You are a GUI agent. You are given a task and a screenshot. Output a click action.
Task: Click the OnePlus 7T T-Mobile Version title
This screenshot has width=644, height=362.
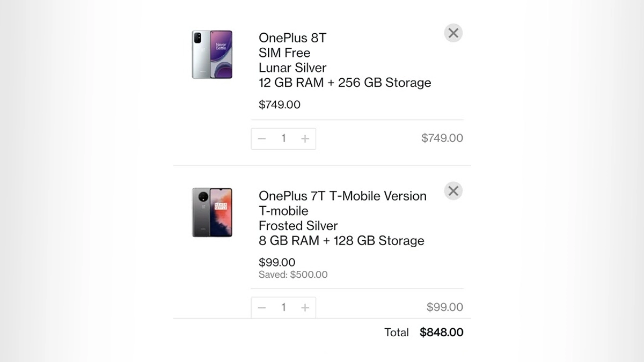coord(342,196)
